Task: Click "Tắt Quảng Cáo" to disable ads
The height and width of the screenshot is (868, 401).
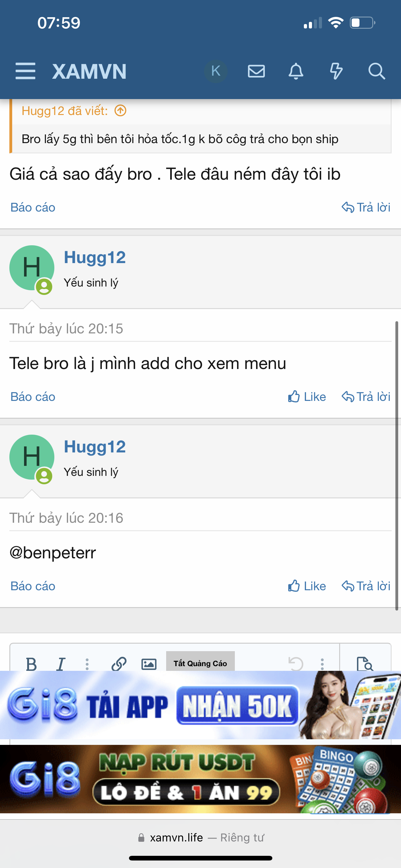Action: tap(200, 663)
